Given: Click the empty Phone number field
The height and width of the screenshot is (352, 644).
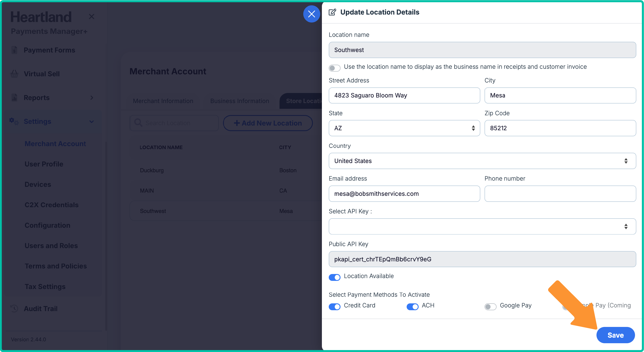Looking at the screenshot, I should (x=560, y=194).
